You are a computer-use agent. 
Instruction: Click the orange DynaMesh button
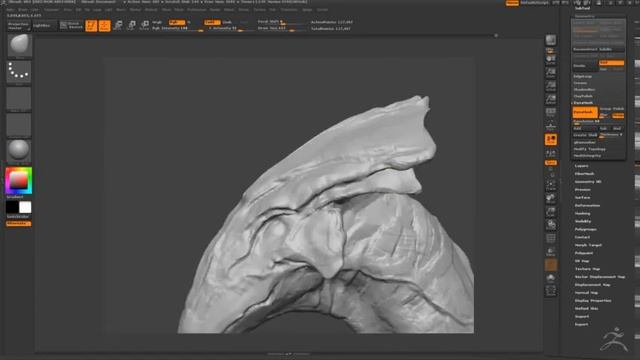pyautogui.click(x=585, y=112)
